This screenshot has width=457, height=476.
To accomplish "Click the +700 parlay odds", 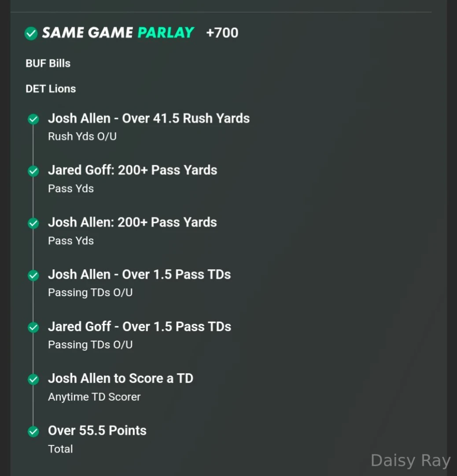I will click(222, 33).
